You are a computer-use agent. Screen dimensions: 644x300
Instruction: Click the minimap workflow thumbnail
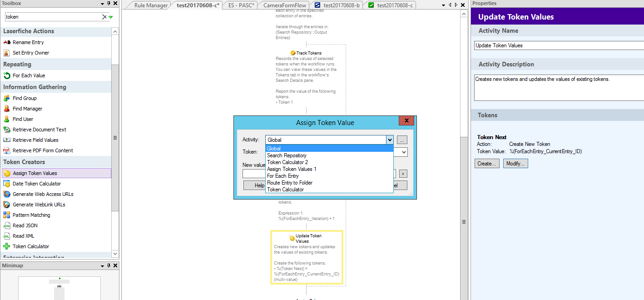(59, 288)
